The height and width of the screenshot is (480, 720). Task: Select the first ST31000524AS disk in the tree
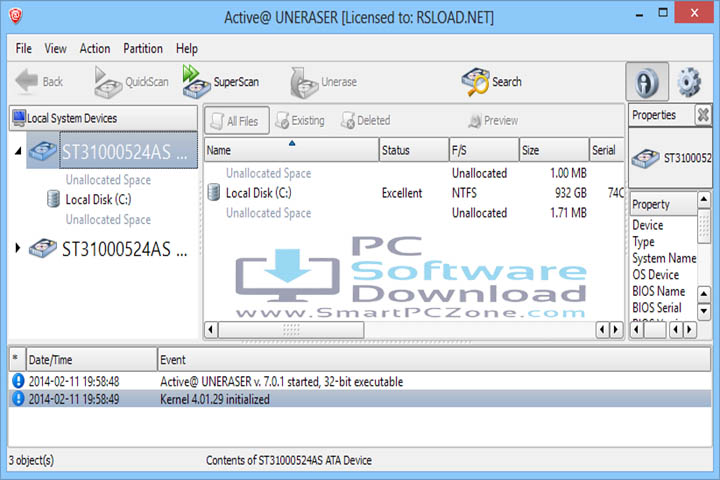(112, 151)
